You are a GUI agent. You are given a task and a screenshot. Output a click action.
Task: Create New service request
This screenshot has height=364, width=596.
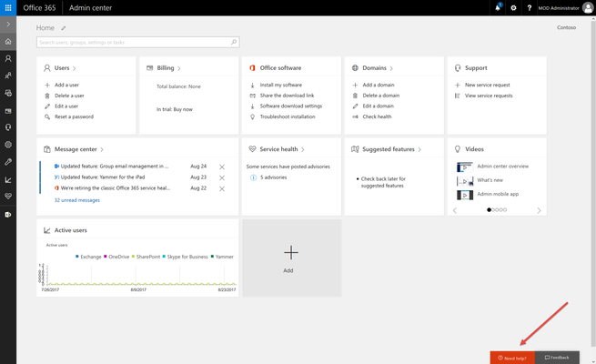click(x=488, y=85)
